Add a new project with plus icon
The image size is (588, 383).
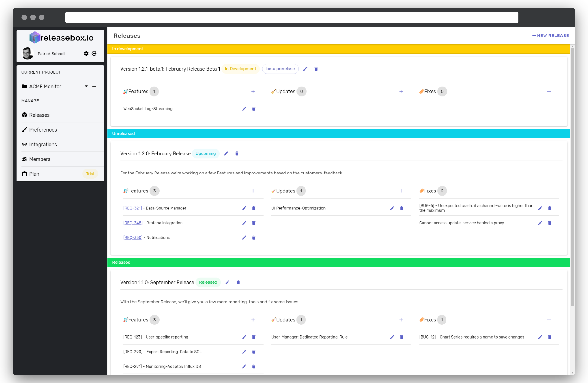[x=94, y=86]
